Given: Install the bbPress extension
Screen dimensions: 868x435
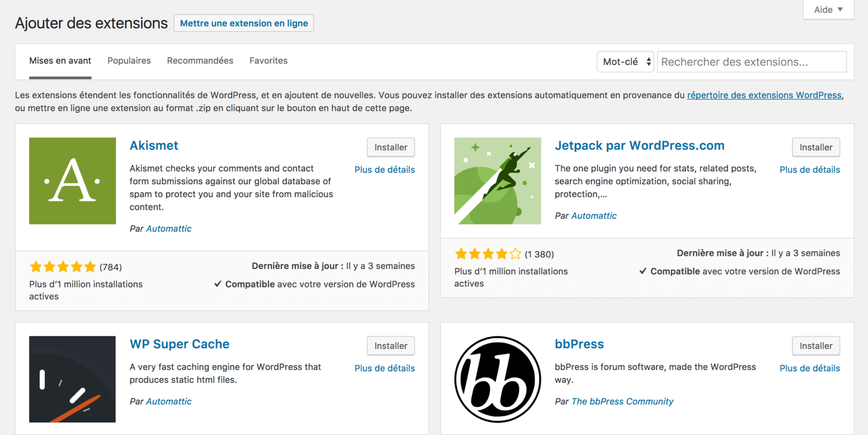Looking at the screenshot, I should click(815, 345).
